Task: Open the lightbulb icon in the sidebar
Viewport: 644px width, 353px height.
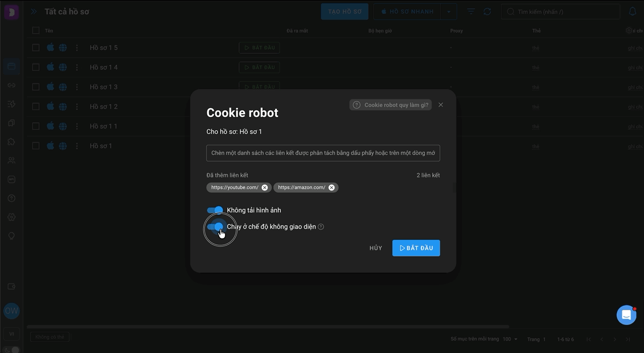Action: [x=11, y=236]
